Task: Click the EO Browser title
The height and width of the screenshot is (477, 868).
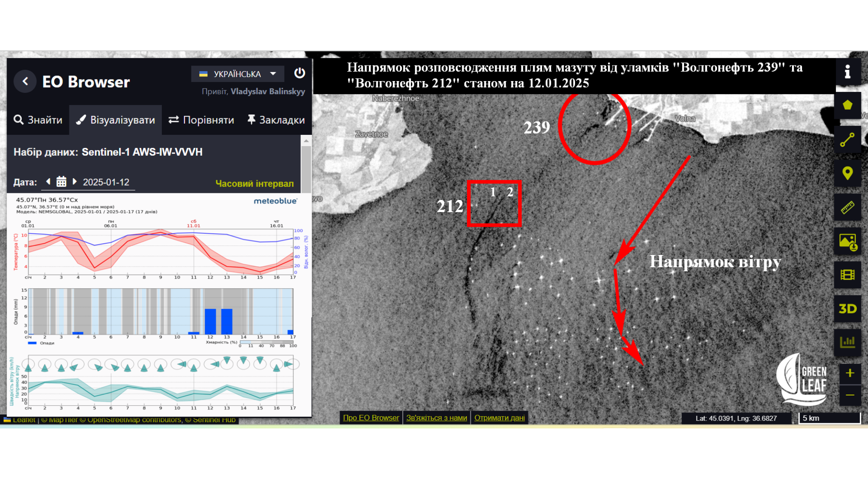Action: pyautogui.click(x=86, y=82)
